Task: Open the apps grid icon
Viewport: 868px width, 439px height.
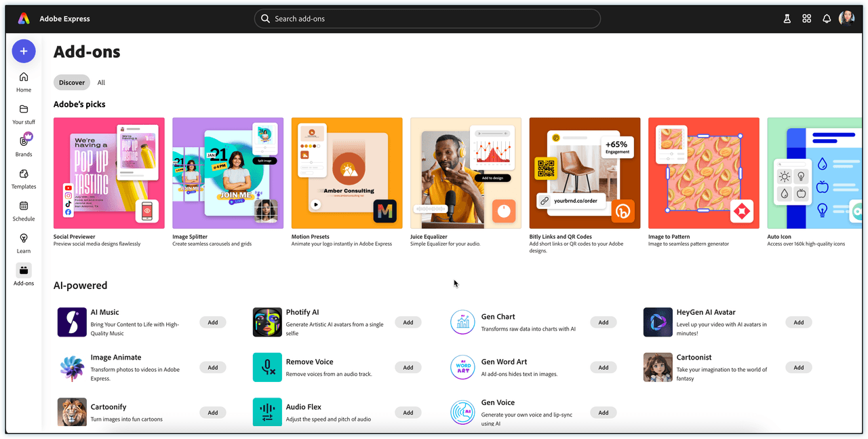Action: (806, 19)
